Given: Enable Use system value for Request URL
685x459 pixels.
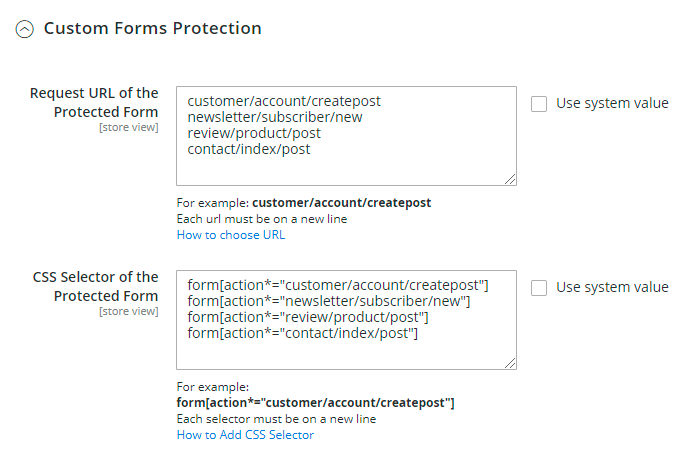Looking at the screenshot, I should click(x=539, y=104).
